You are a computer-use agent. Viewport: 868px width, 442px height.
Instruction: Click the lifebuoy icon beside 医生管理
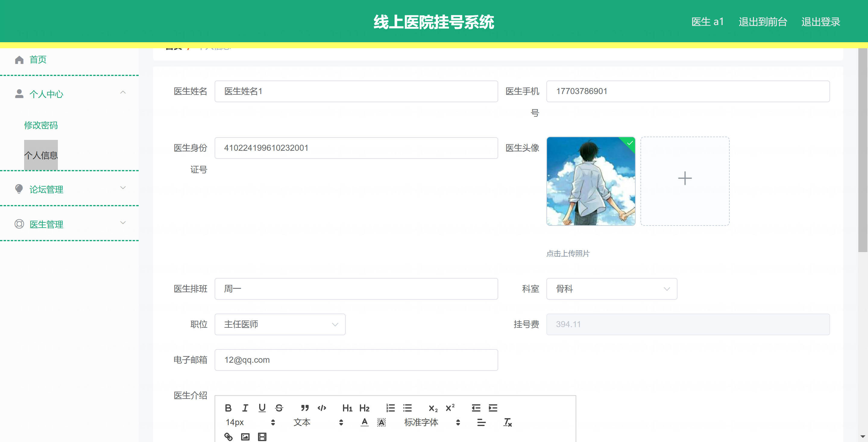[19, 224]
